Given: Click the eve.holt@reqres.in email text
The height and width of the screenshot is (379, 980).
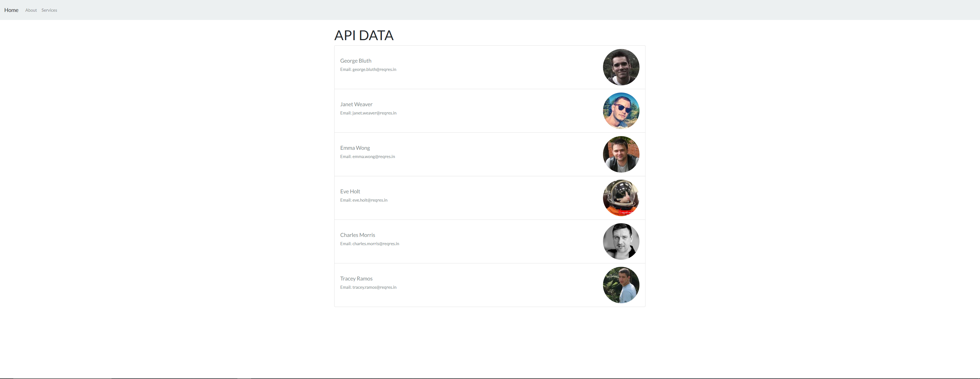Looking at the screenshot, I should tap(369, 200).
